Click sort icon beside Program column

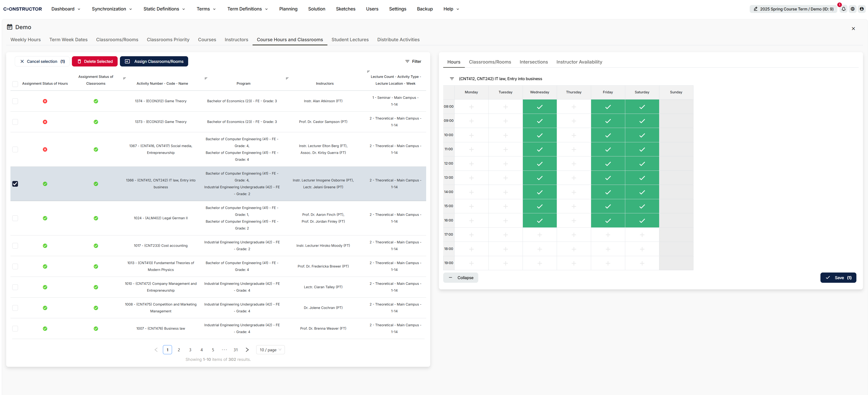287,79
